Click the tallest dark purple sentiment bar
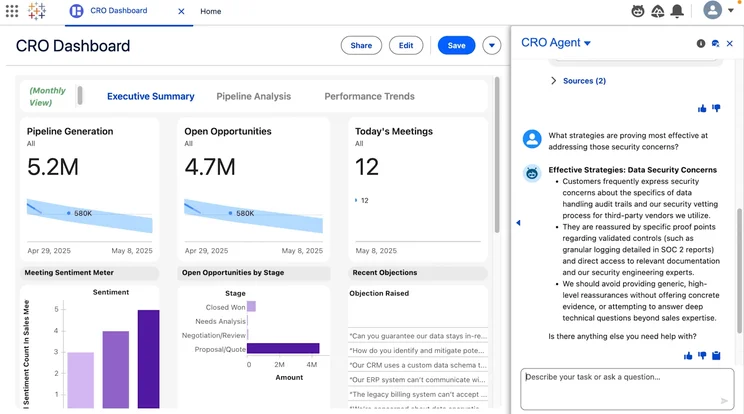 point(149,359)
